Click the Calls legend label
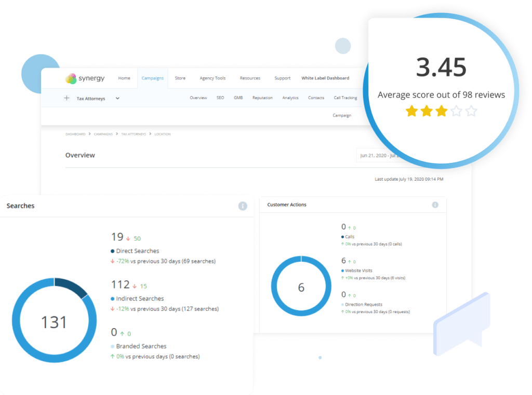 tap(350, 237)
